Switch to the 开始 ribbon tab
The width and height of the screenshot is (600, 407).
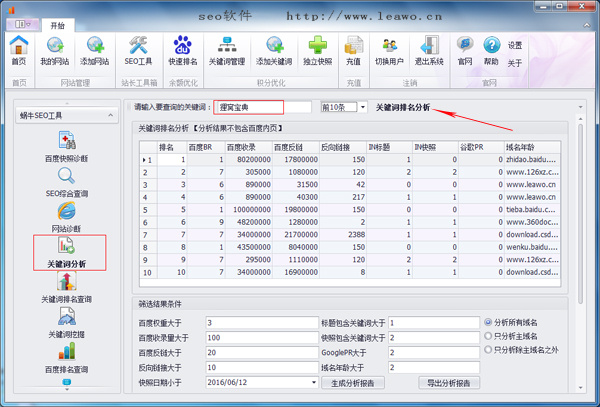pyautogui.click(x=58, y=26)
